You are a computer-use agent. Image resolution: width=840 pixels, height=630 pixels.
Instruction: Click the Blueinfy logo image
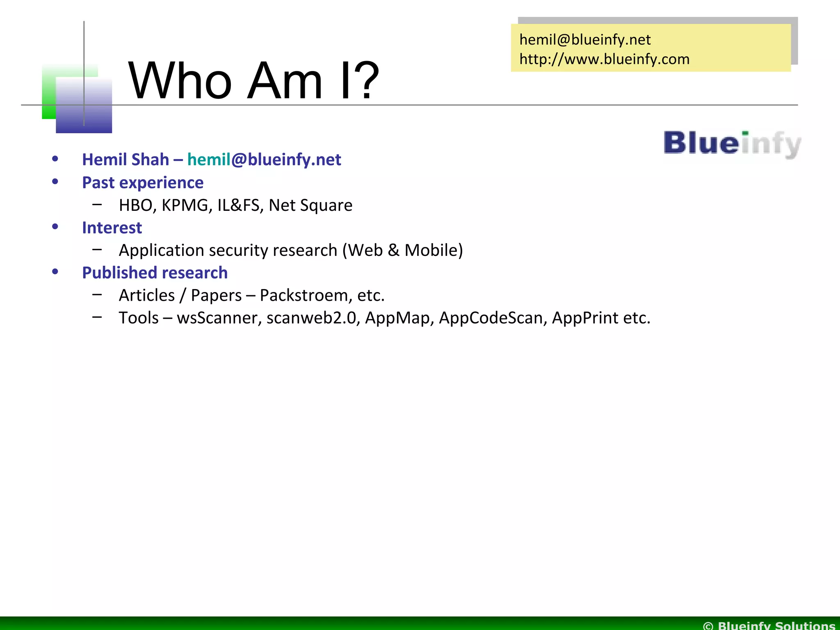733,144
